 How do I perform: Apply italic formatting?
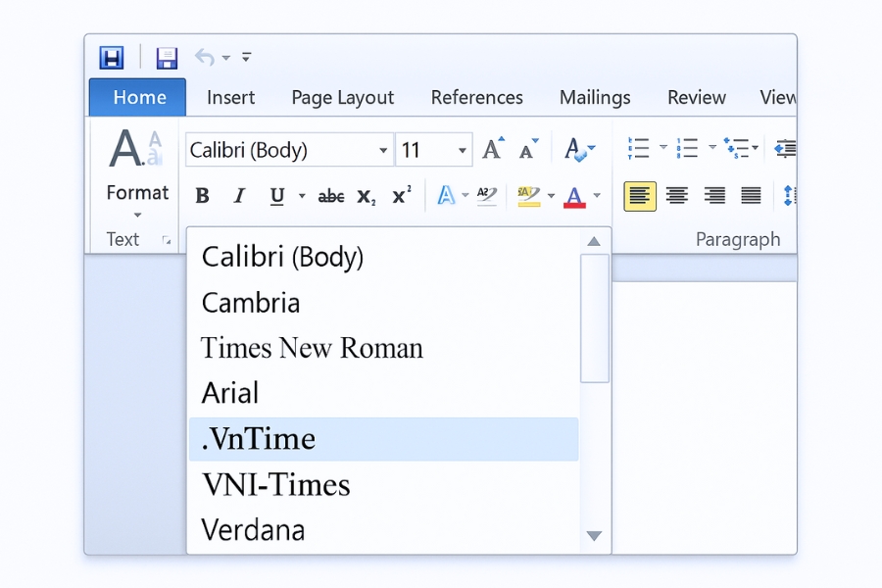tap(239, 195)
